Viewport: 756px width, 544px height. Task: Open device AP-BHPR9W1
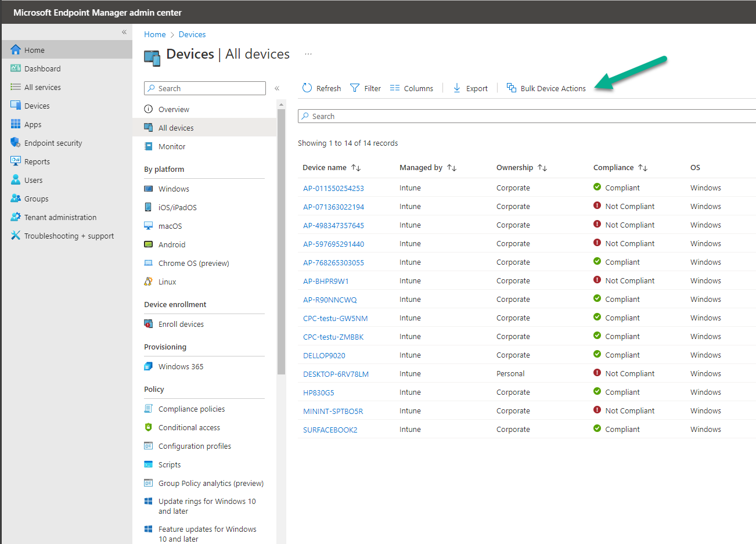[x=326, y=281]
